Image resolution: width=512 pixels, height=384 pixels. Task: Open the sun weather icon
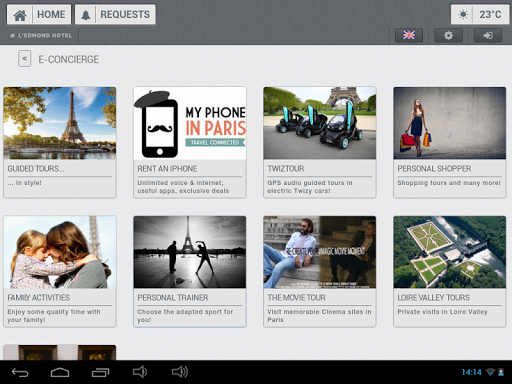pos(463,15)
